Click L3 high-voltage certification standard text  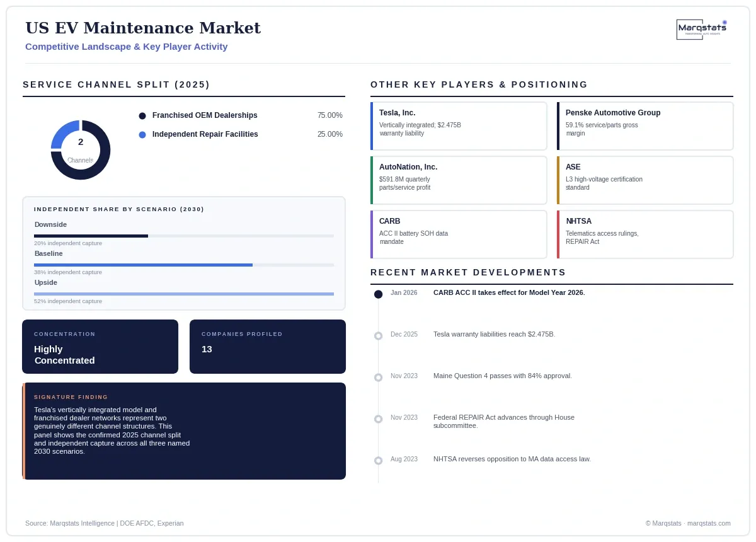[x=604, y=183]
